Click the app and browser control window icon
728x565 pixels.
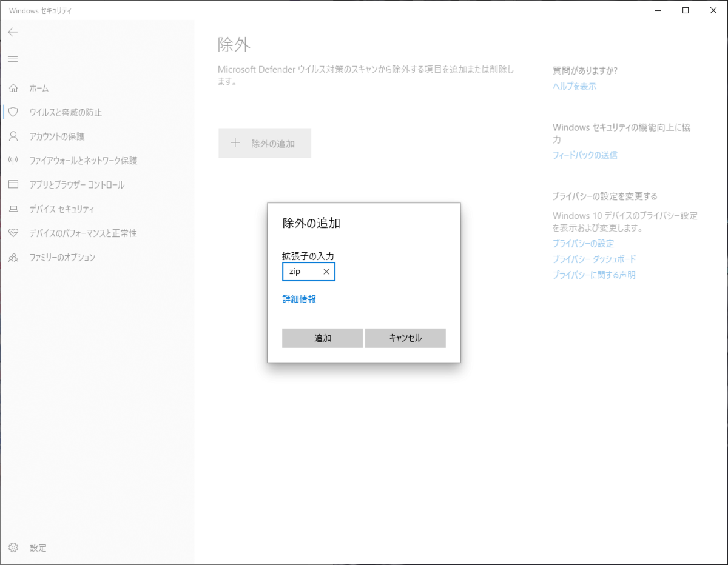(x=13, y=185)
